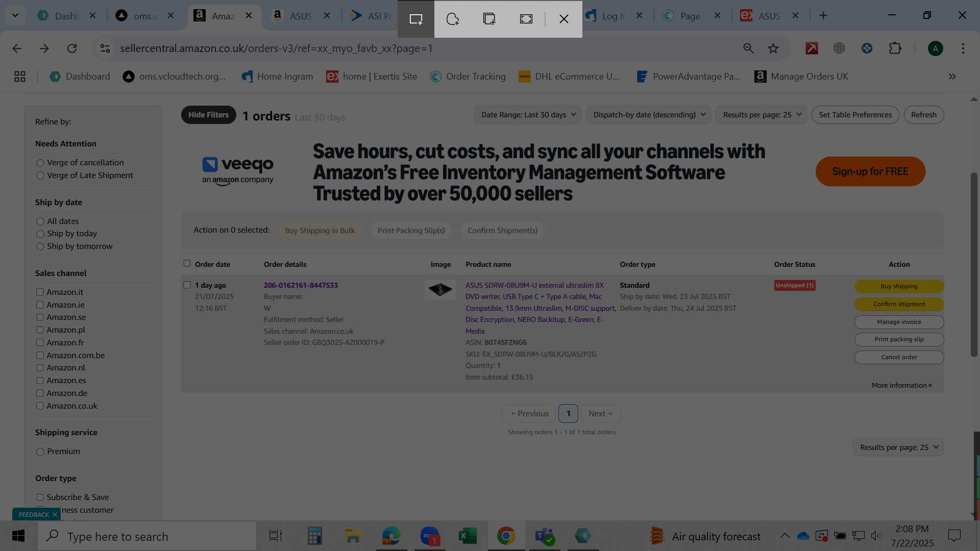Click Hide Filters button
Screen dimensions: 980x551
tap(208, 115)
